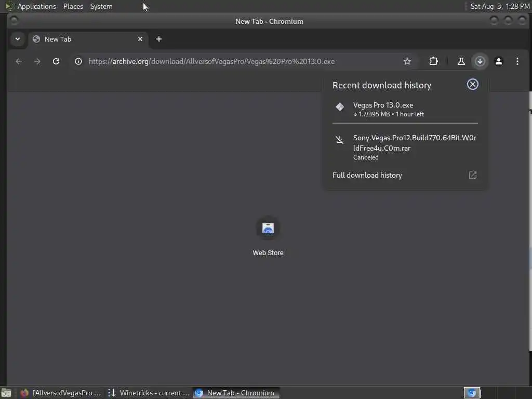Open the Extensions puzzle icon

point(434,61)
